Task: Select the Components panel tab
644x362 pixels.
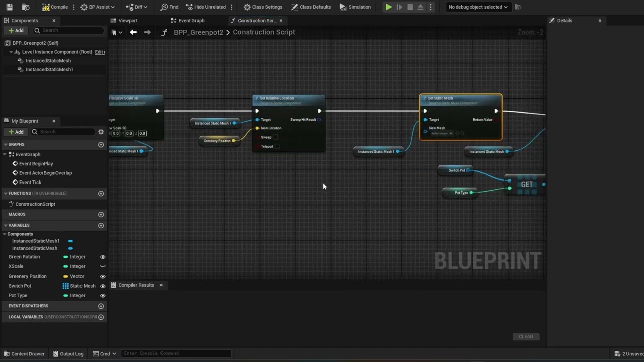Action: click(x=24, y=21)
